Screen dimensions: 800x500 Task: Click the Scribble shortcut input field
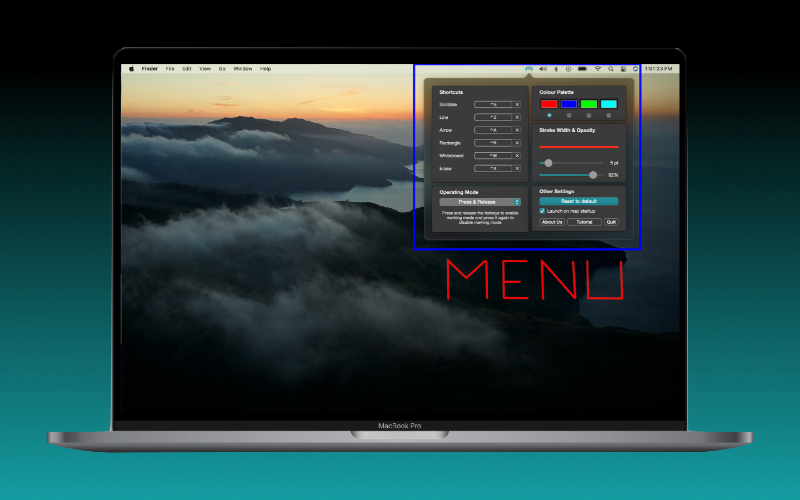pyautogui.click(x=493, y=105)
